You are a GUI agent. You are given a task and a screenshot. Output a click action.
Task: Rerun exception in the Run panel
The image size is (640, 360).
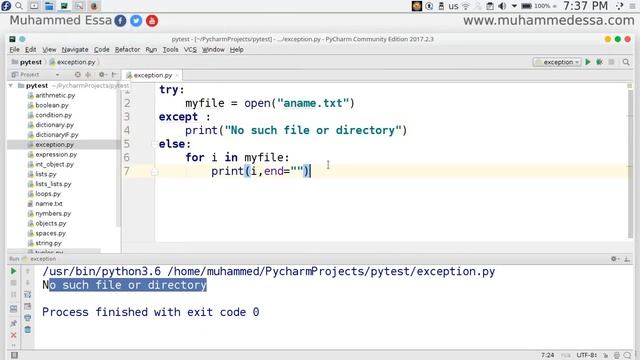click(13, 271)
